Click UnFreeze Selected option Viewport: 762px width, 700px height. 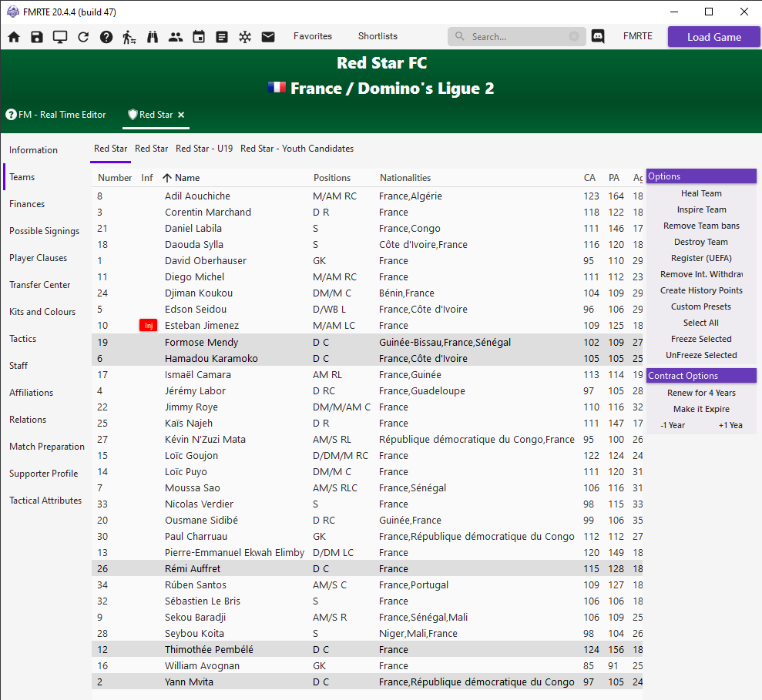pyautogui.click(x=701, y=355)
